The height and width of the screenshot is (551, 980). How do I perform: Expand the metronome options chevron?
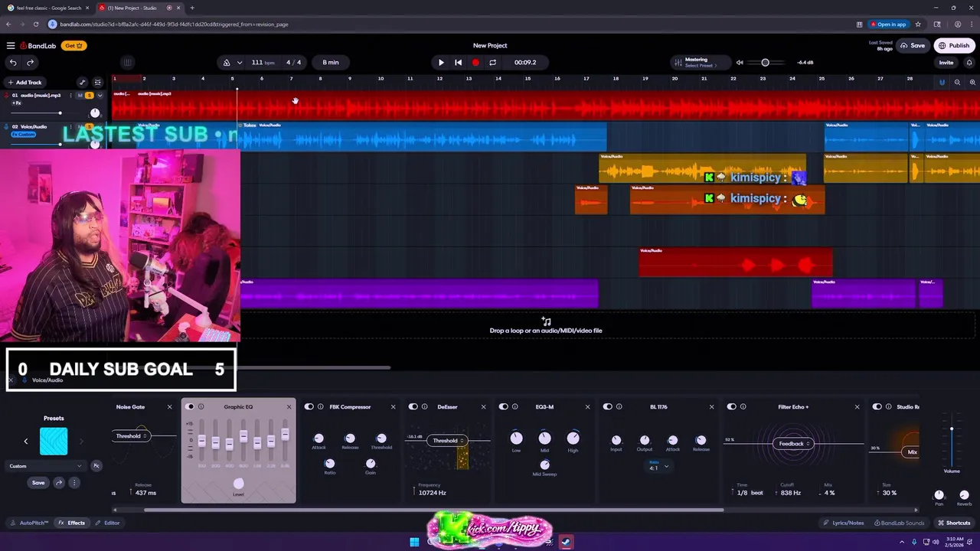(x=240, y=63)
